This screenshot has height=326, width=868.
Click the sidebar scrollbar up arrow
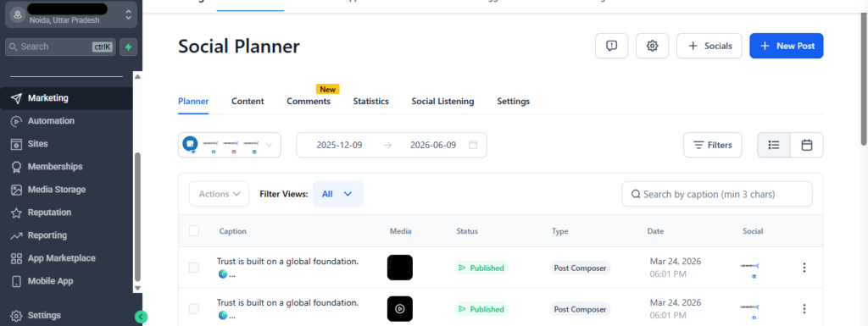coord(138,76)
